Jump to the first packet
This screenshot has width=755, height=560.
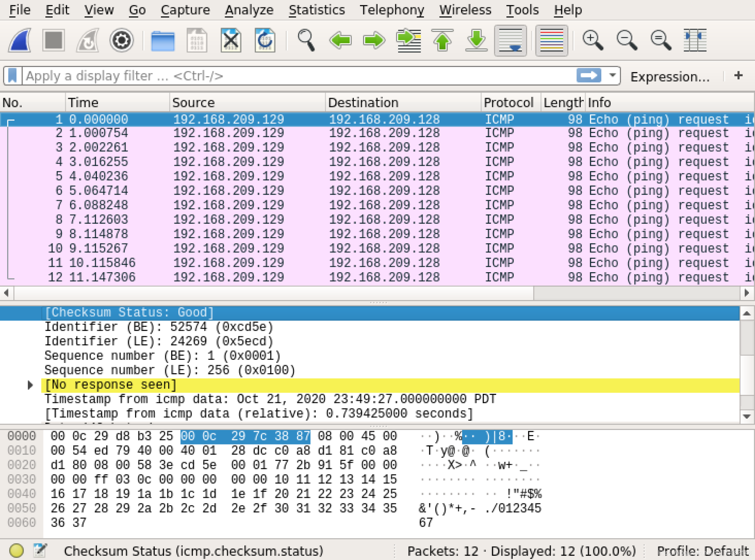tap(442, 40)
